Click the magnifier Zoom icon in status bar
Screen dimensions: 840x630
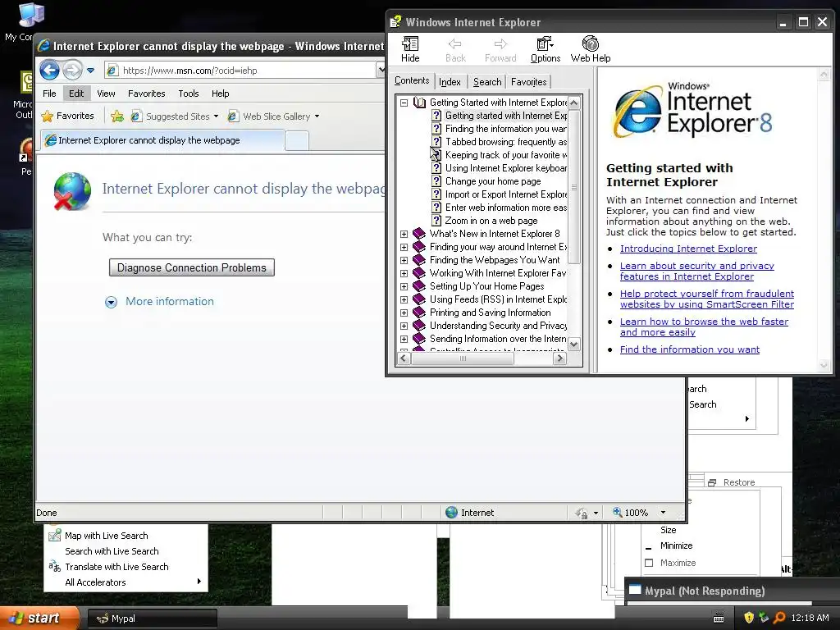pyautogui.click(x=617, y=512)
